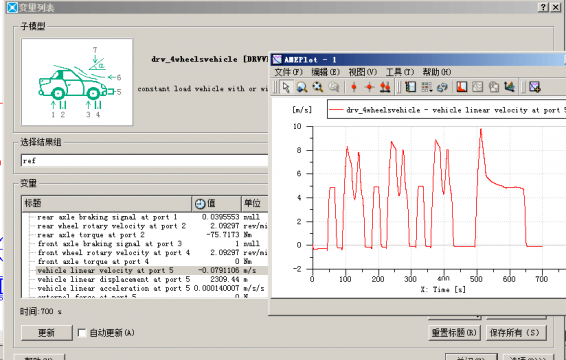Click the value -75.7173 in the table
Image resolution: width=566 pixels, height=360 pixels.
coord(223,235)
